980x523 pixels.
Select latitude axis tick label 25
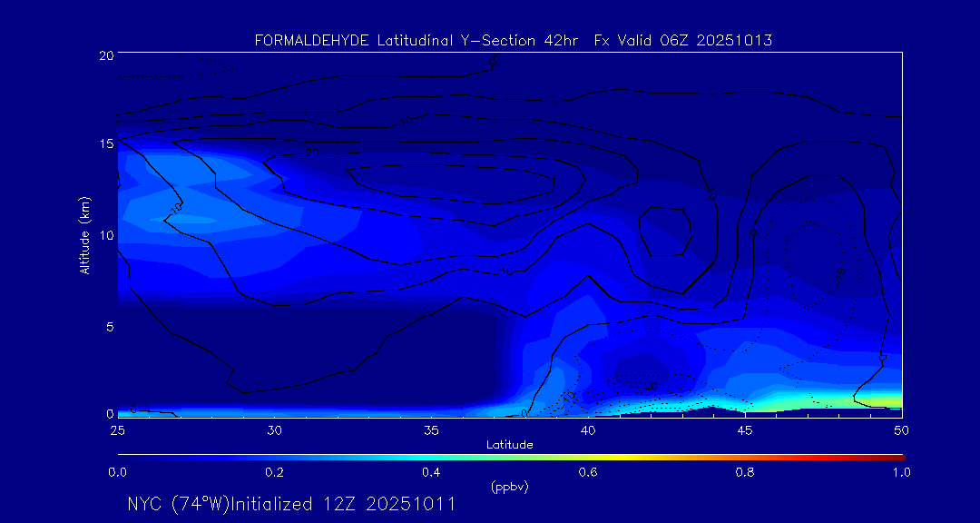(x=117, y=430)
